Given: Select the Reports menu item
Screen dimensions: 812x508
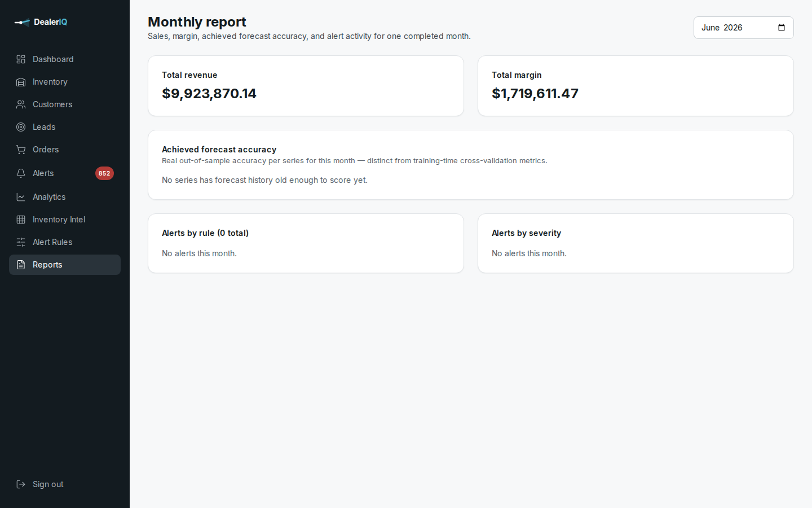Looking at the screenshot, I should 65,265.
